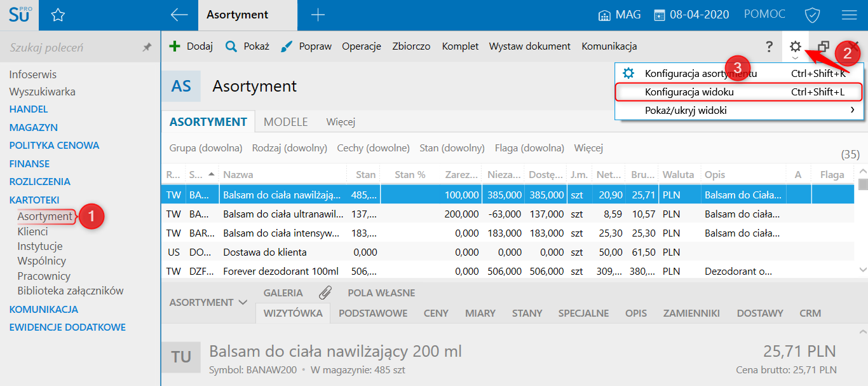The width and height of the screenshot is (868, 386).
Task: Open the hamburger main menu
Action: [849, 15]
